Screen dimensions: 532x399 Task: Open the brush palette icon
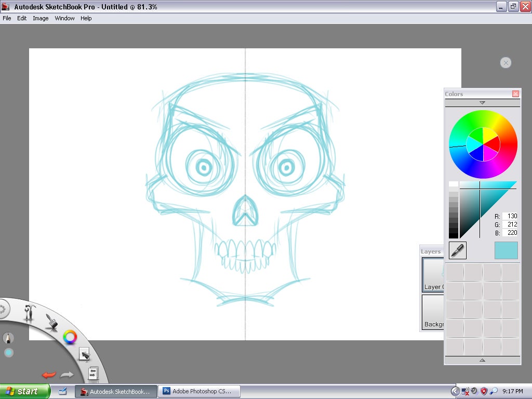coord(51,321)
